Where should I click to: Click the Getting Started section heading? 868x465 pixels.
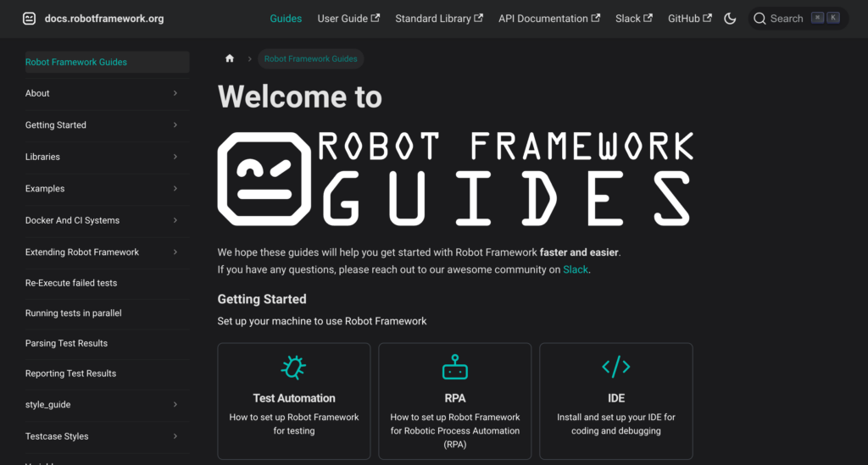(262, 299)
